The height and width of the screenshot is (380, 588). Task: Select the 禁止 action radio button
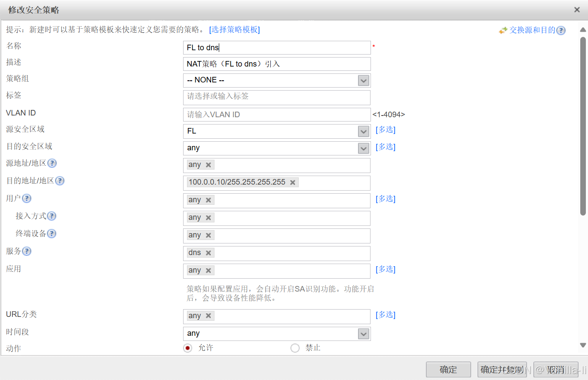point(295,348)
